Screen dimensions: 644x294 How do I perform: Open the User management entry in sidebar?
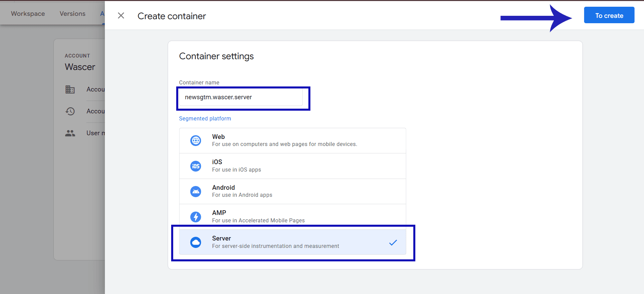[x=96, y=133]
